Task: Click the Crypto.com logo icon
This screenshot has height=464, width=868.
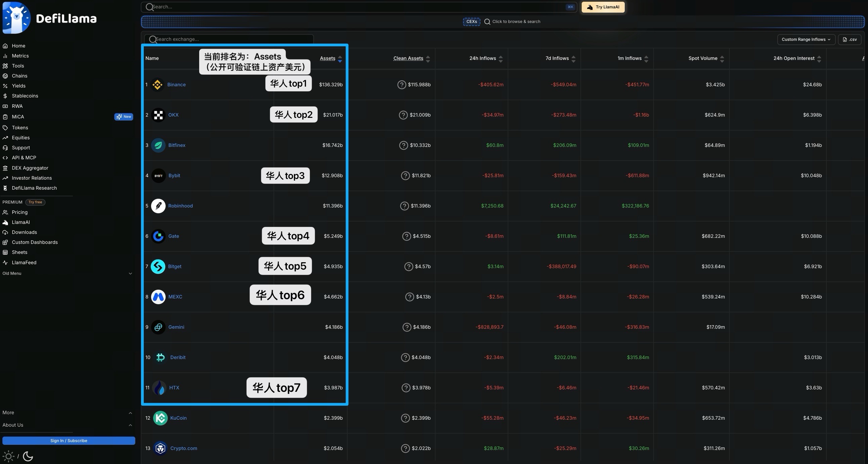Action: (160, 448)
